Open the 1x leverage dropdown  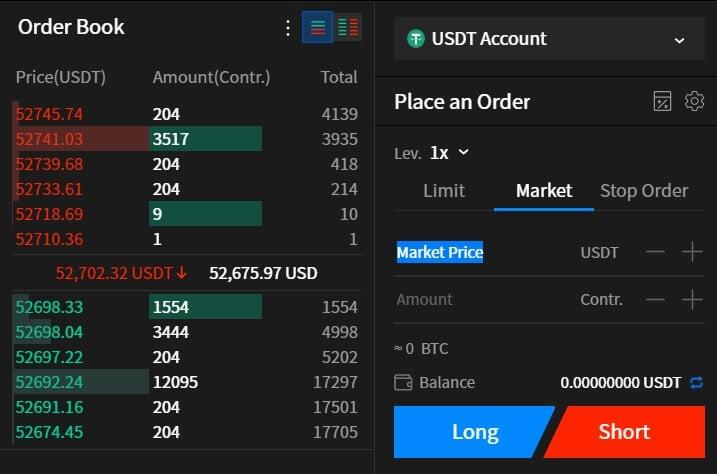[x=449, y=152]
